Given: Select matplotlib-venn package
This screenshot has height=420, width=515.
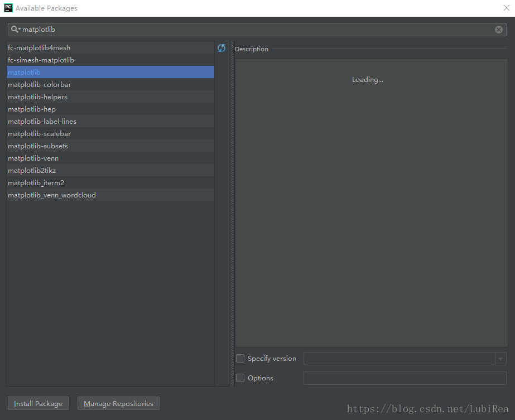Looking at the screenshot, I should tap(110, 158).
